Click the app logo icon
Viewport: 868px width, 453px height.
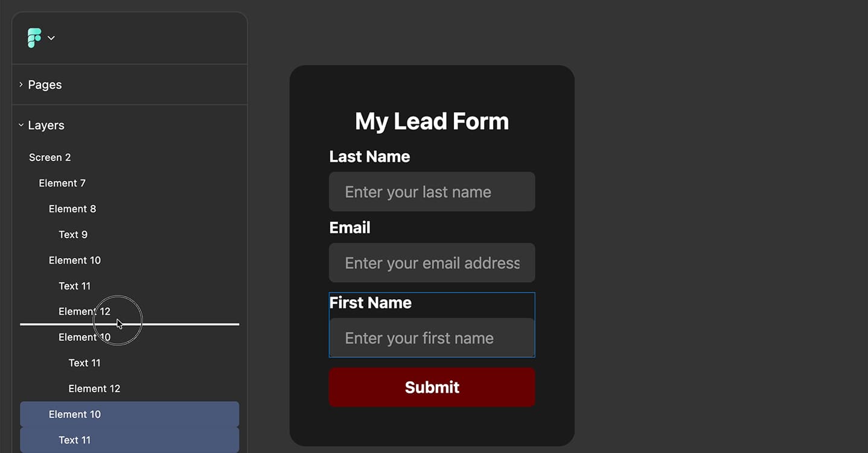click(x=34, y=38)
